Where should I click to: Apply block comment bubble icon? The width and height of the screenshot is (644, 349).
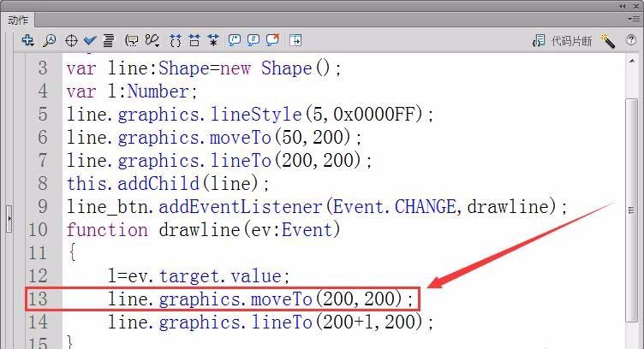234,40
